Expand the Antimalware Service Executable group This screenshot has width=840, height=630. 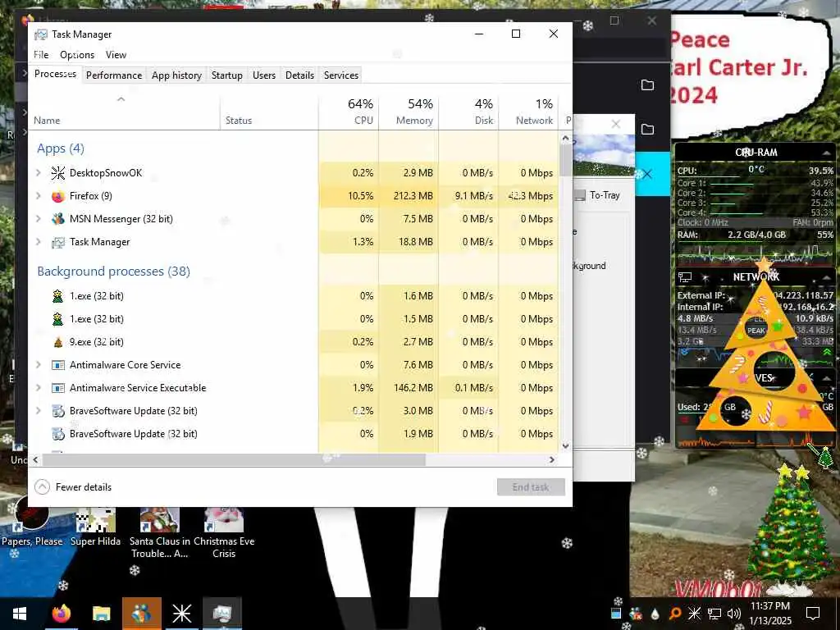click(x=38, y=388)
